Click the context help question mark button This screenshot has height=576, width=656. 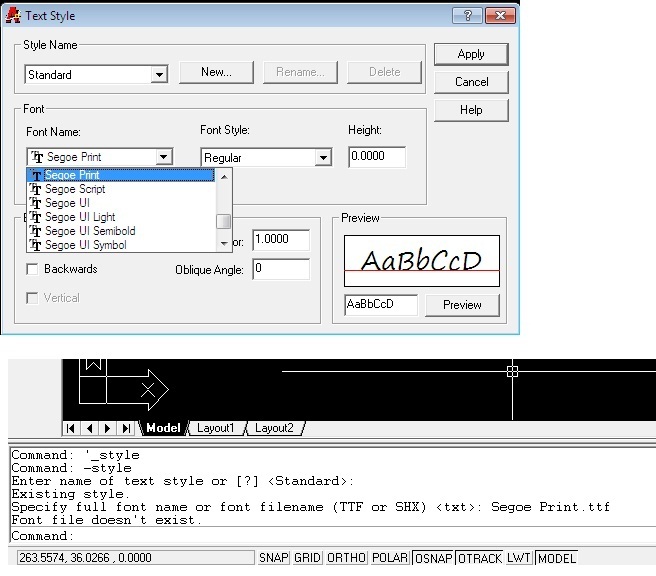tap(467, 16)
